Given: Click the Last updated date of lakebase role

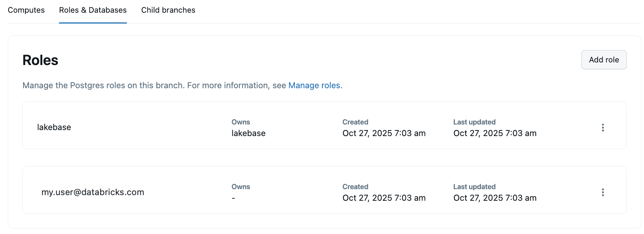Looking at the screenshot, I should point(495,133).
